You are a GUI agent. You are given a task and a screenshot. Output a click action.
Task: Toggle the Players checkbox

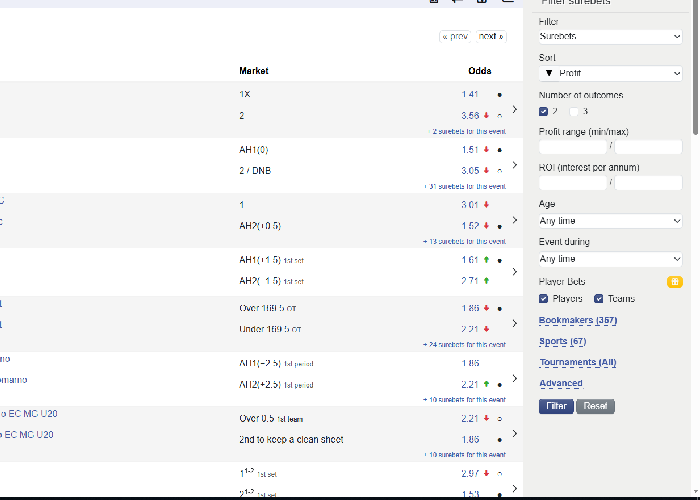(543, 299)
